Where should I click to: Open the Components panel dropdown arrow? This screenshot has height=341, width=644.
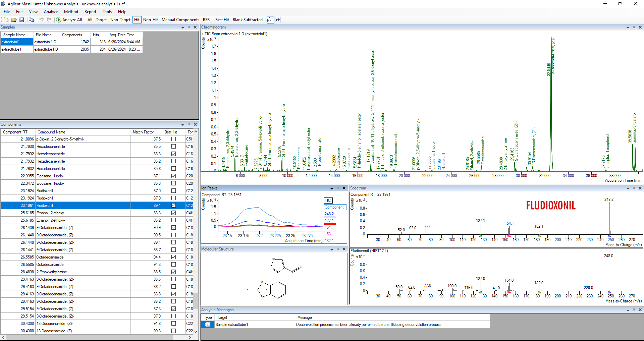coord(183,125)
